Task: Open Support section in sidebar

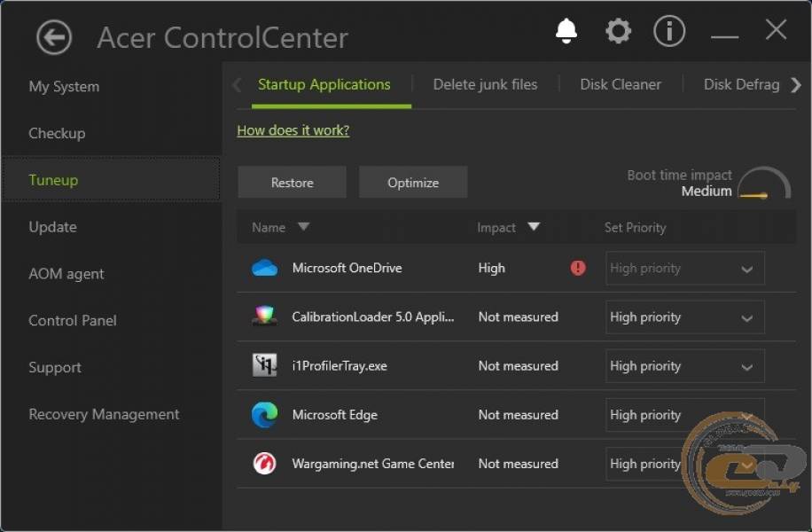Action: (x=55, y=367)
